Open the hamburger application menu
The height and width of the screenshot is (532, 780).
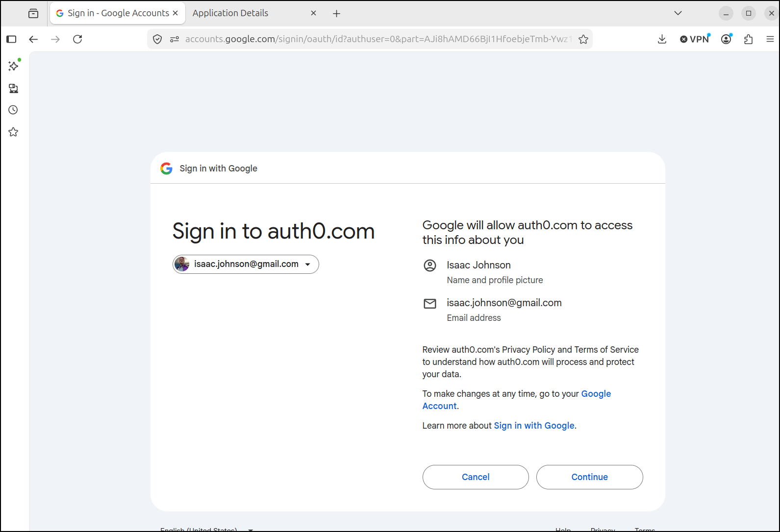point(770,39)
